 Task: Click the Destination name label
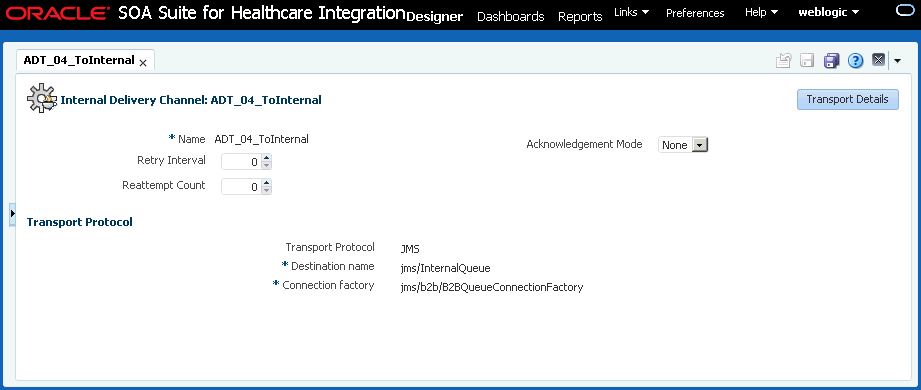click(332, 266)
